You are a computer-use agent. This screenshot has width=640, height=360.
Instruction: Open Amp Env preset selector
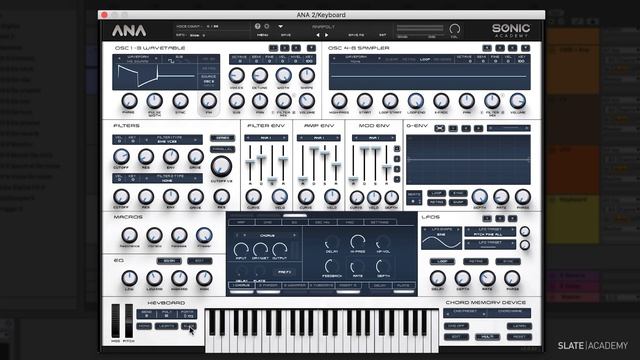[319, 138]
